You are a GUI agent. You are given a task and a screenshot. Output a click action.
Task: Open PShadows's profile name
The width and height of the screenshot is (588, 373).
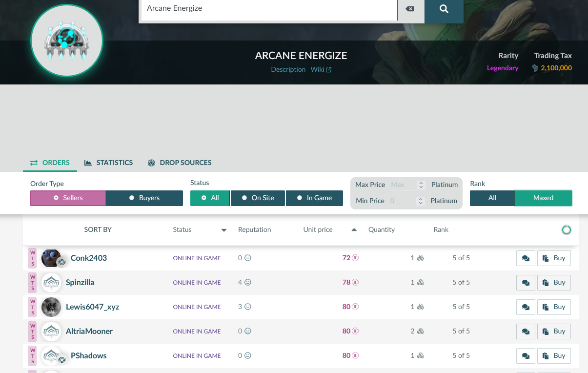(89, 355)
